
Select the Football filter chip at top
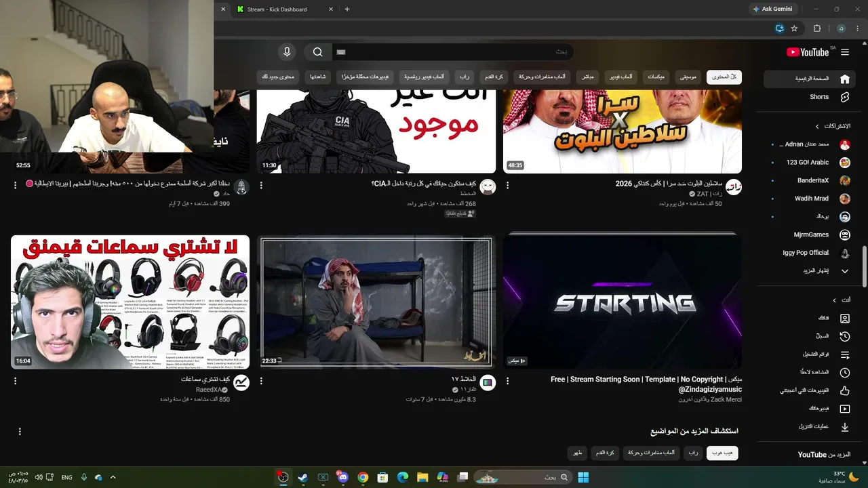coord(494,77)
